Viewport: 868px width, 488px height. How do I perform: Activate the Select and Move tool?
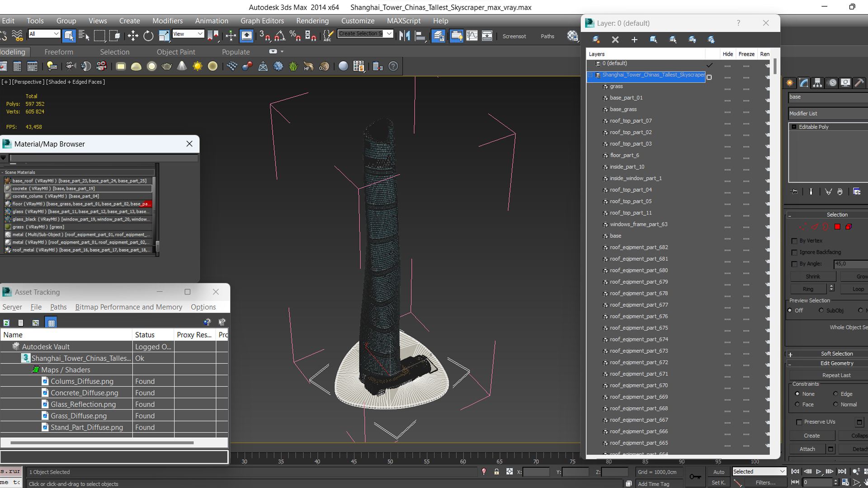tap(133, 36)
